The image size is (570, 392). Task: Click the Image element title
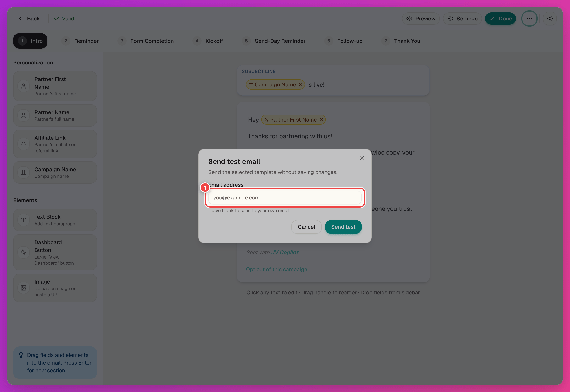(x=42, y=282)
